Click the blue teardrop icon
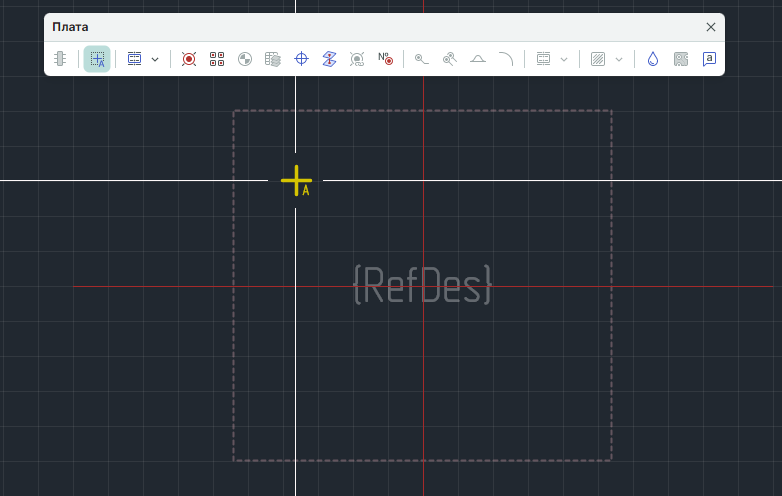 point(653,59)
